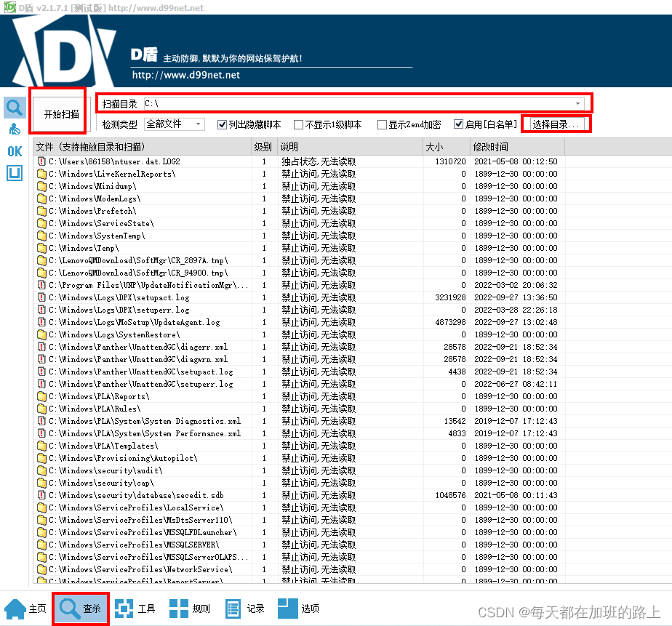Click folder icon of C:\Windows\Prefetch\

41,212
